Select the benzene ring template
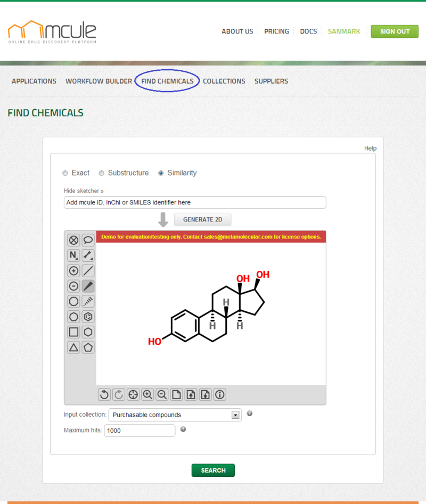Screen dimensions: 426x504 coord(88,317)
